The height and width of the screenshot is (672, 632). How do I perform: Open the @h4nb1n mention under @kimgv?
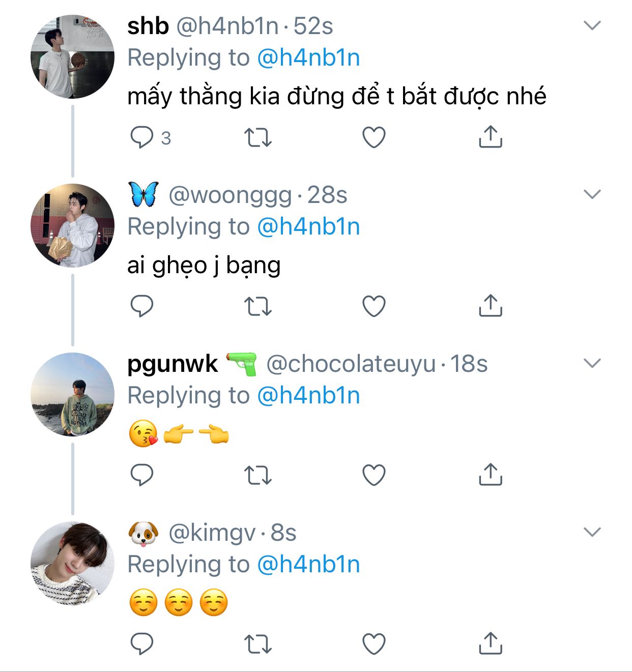pos(308,565)
